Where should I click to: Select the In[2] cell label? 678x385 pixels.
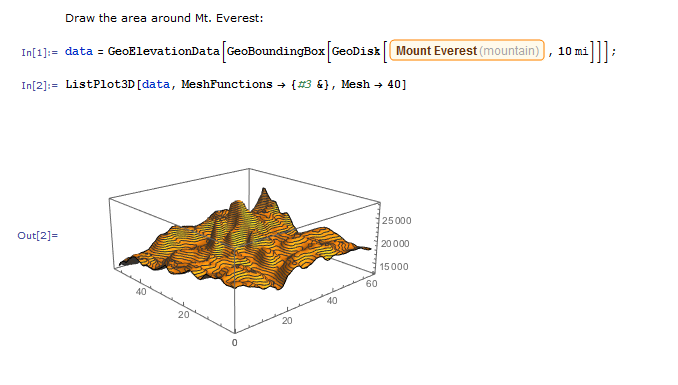39,85
